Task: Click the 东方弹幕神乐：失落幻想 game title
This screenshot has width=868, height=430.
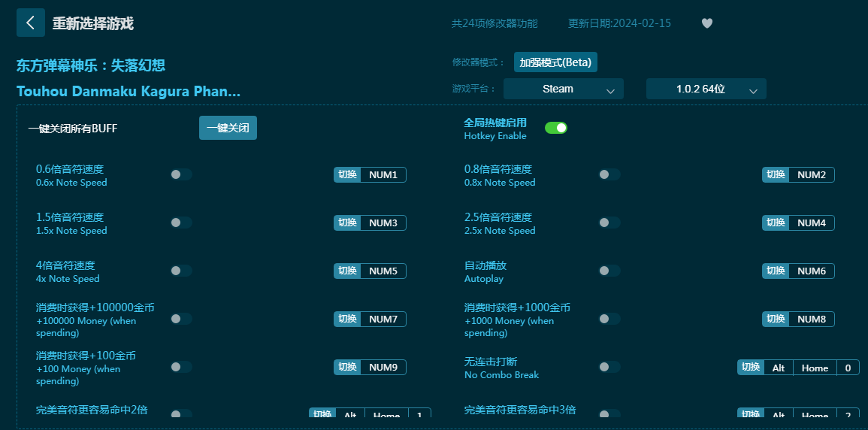Action: 91,65
